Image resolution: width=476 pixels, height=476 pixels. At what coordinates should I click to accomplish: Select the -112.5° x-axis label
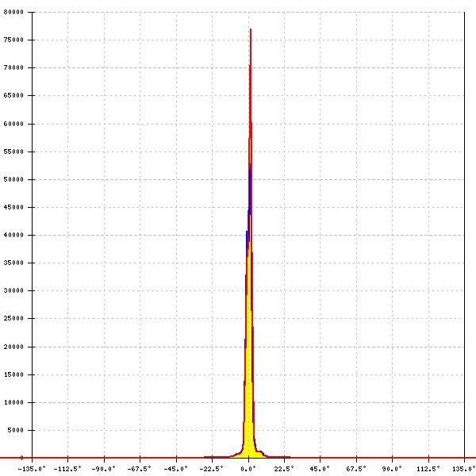67,469
